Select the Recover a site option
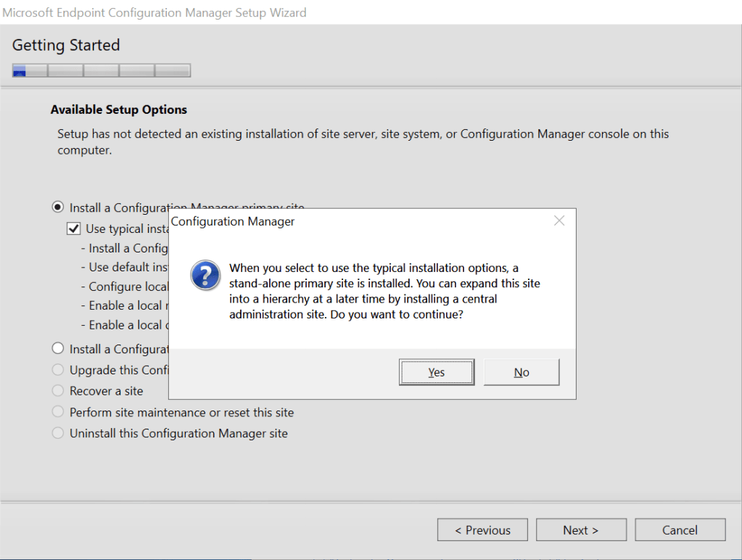Image resolution: width=742 pixels, height=560 pixels. coord(58,391)
